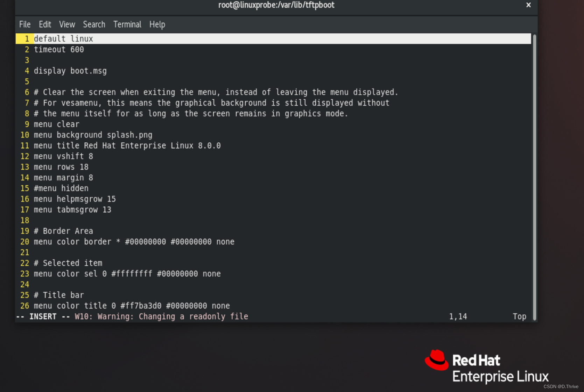Select the 'menu background splash.png' line
The width and height of the screenshot is (584, 392).
(93, 135)
